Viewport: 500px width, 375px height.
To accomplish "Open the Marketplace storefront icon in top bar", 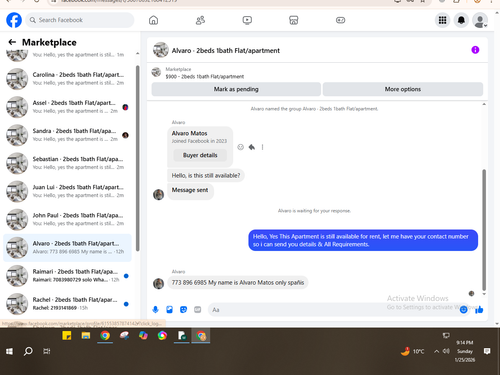I will click(x=294, y=20).
